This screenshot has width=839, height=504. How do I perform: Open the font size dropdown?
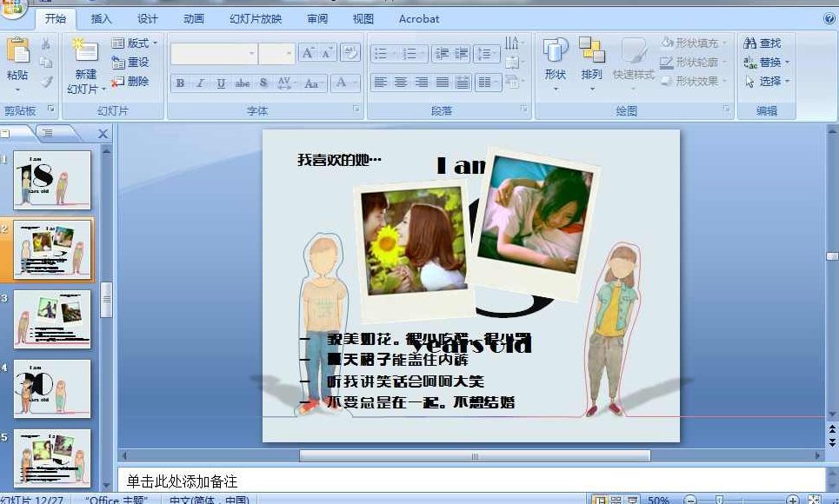[287, 52]
